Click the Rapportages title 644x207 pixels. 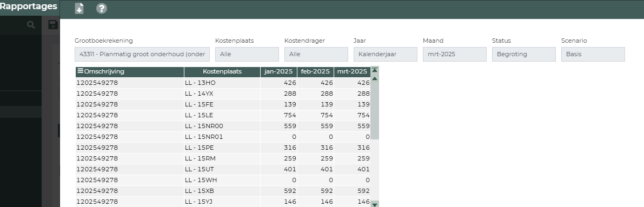(x=28, y=6)
